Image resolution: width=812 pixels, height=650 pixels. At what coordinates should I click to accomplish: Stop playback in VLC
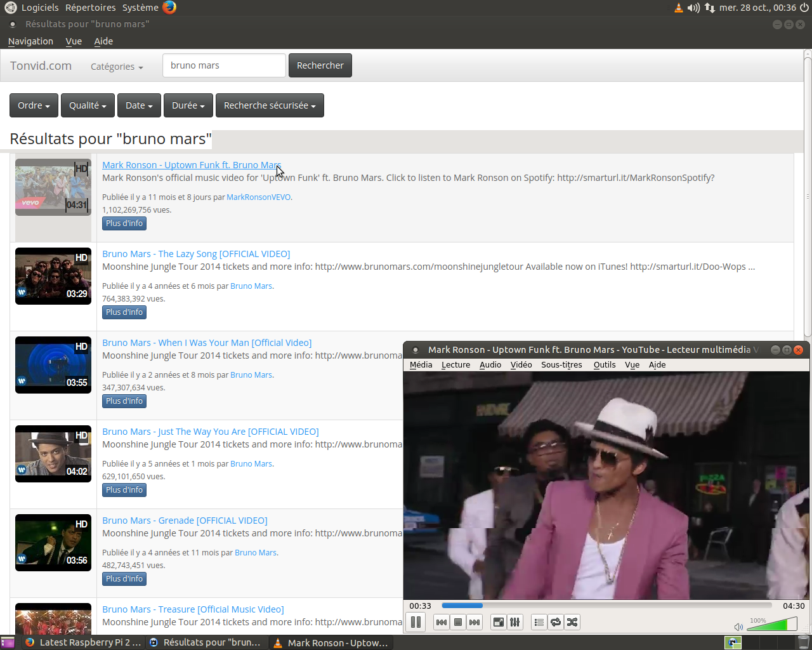pyautogui.click(x=458, y=622)
